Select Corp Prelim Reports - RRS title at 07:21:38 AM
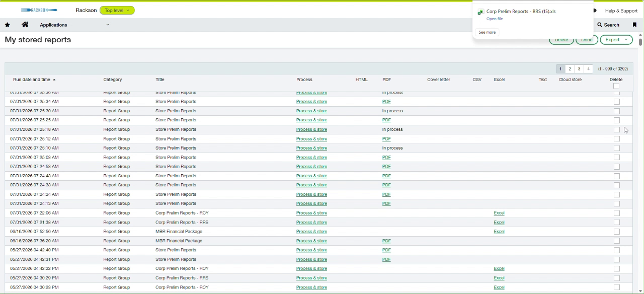The image size is (644, 294). pos(182,223)
